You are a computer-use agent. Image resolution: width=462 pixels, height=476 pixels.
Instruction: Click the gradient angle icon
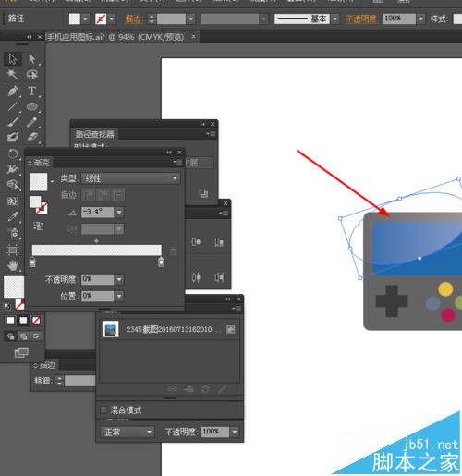(x=72, y=213)
